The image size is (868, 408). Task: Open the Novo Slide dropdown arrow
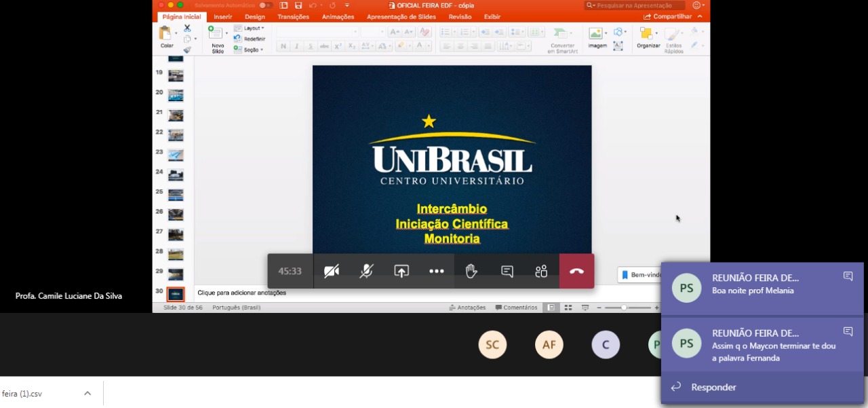[x=226, y=33]
